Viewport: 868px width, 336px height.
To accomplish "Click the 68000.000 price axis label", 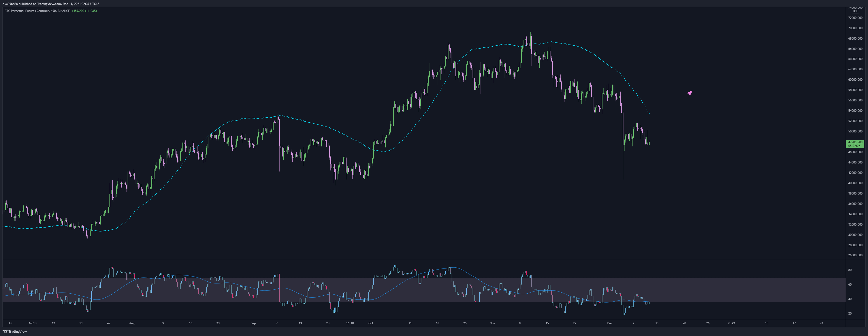I will (855, 38).
